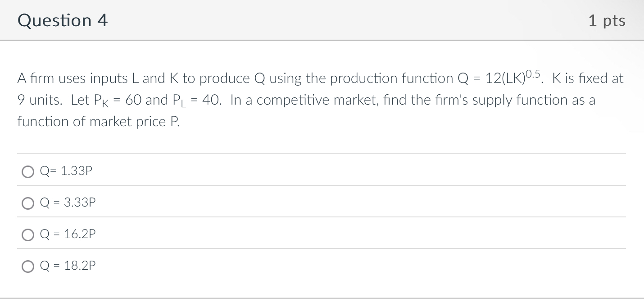
Task: Click the answer label Q = 16.2P
Action: point(68,234)
